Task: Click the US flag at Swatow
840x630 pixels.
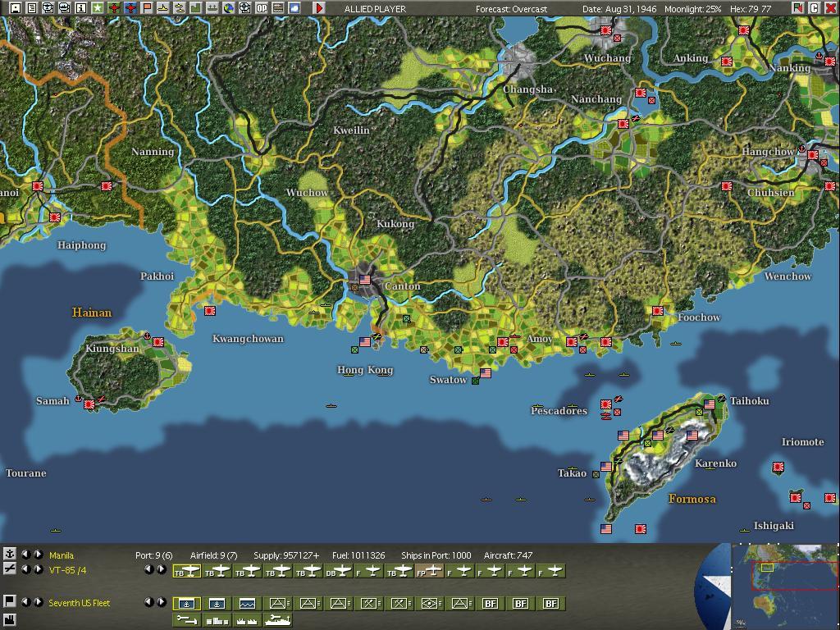Action: pyautogui.click(x=486, y=373)
